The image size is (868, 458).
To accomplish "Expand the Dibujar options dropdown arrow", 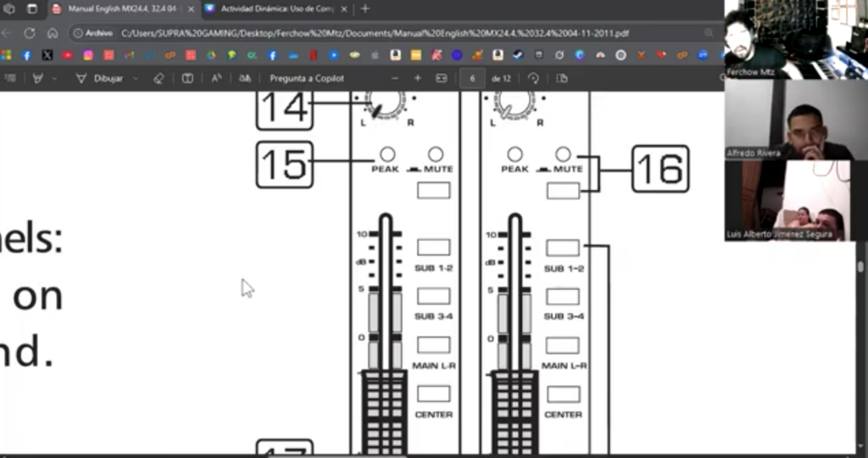I will (x=136, y=79).
